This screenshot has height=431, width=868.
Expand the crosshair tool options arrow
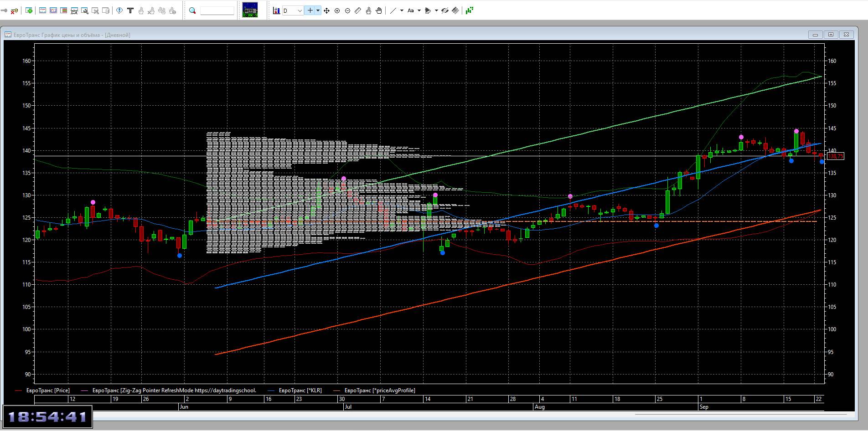pos(318,10)
